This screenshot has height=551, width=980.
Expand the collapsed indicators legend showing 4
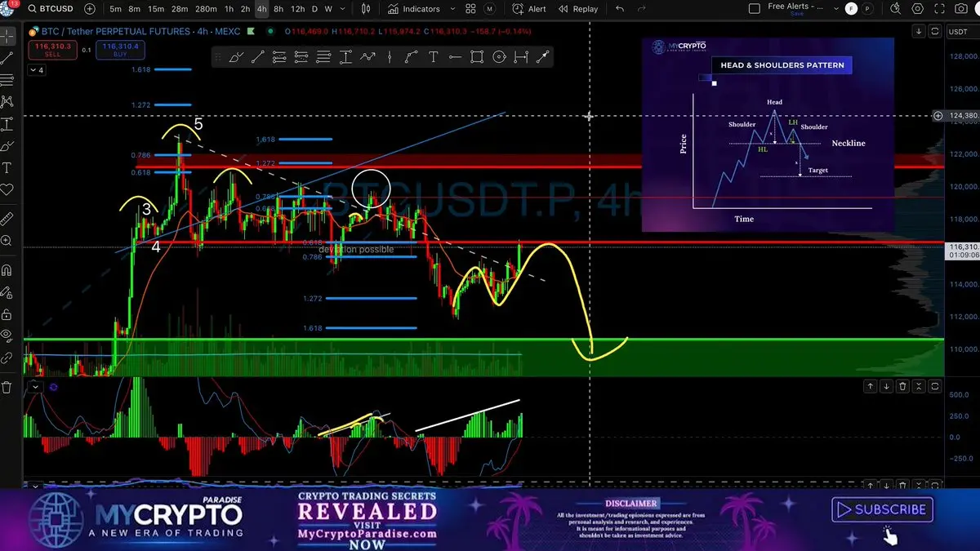coord(37,70)
